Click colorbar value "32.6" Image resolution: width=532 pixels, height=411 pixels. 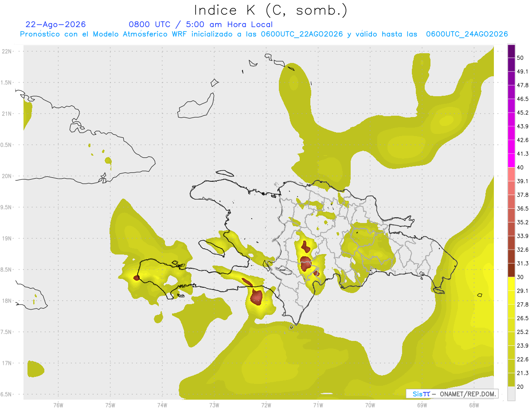pyautogui.click(x=522, y=250)
